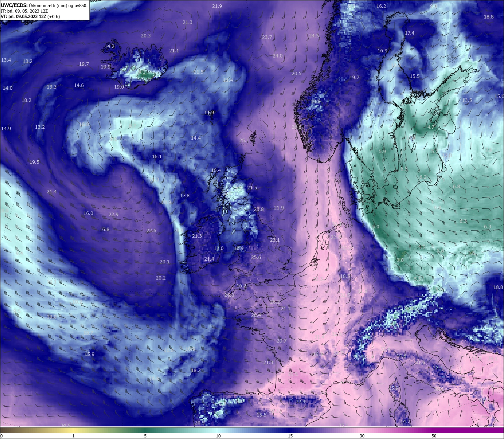Click the '23.8' map value

click(x=259, y=209)
